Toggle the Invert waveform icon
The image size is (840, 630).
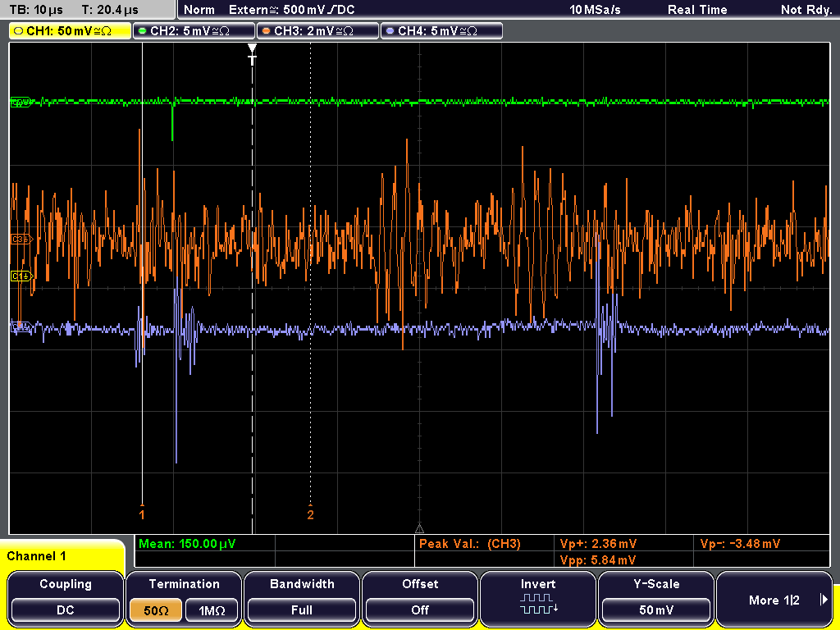538,604
